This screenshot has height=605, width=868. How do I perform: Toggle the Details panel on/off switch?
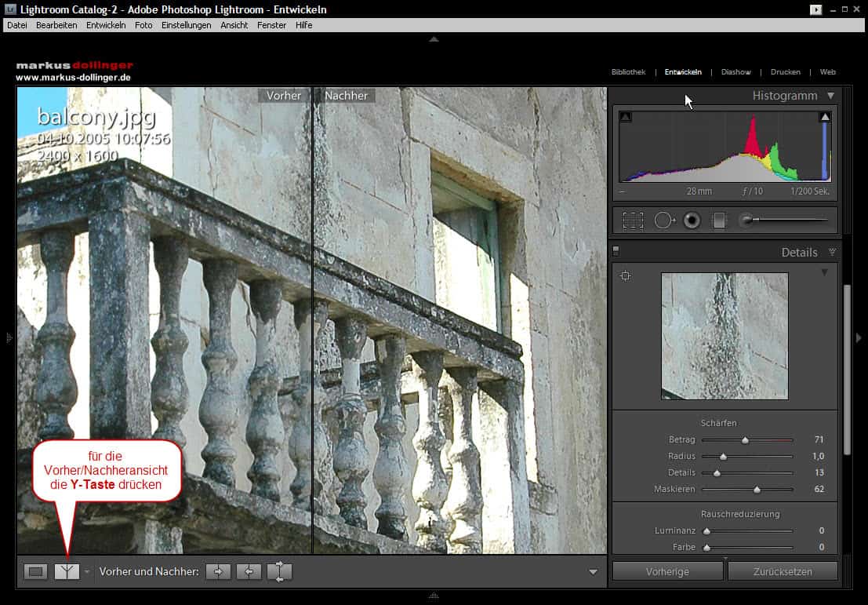coord(616,251)
